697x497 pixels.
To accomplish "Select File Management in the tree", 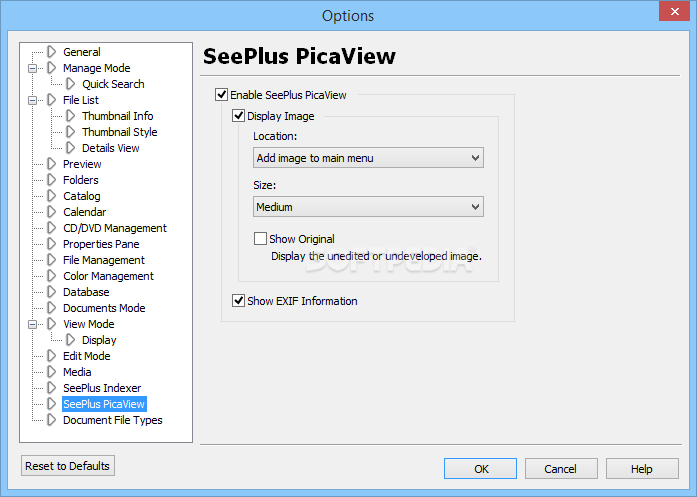I will [x=104, y=260].
